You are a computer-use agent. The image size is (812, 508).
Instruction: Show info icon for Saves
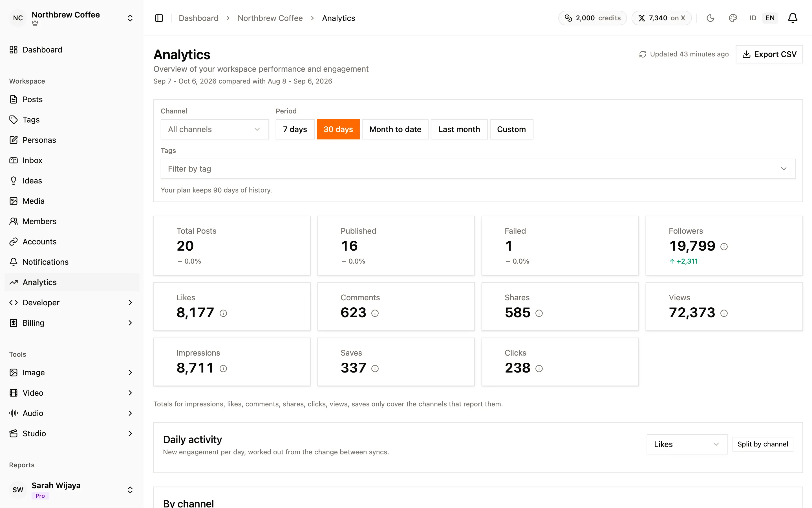(375, 369)
